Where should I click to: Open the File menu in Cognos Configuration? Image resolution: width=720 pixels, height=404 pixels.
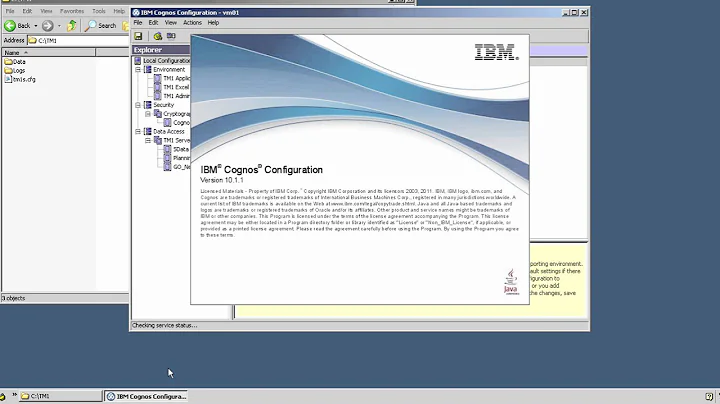click(138, 22)
